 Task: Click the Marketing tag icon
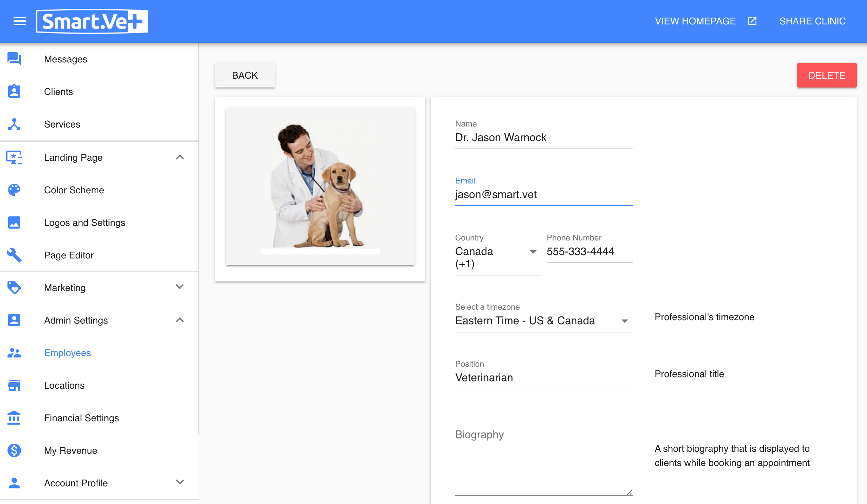pyautogui.click(x=14, y=288)
